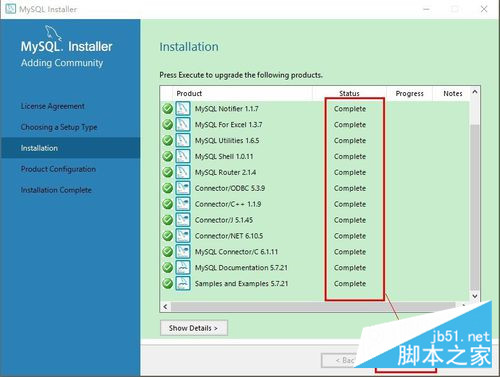The image size is (500, 377).
Task: Go to Choosing a Setup Type step
Action: pyautogui.click(x=59, y=127)
